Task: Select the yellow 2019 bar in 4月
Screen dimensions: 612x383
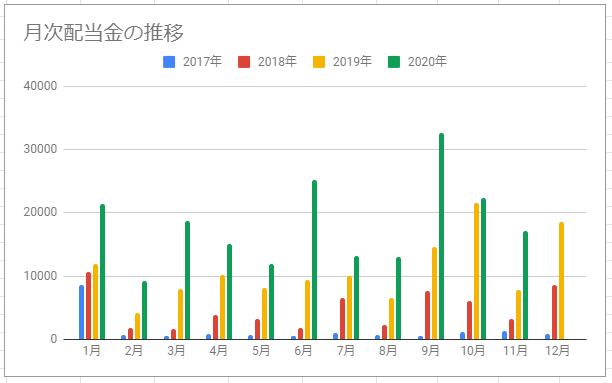Action: (x=222, y=307)
